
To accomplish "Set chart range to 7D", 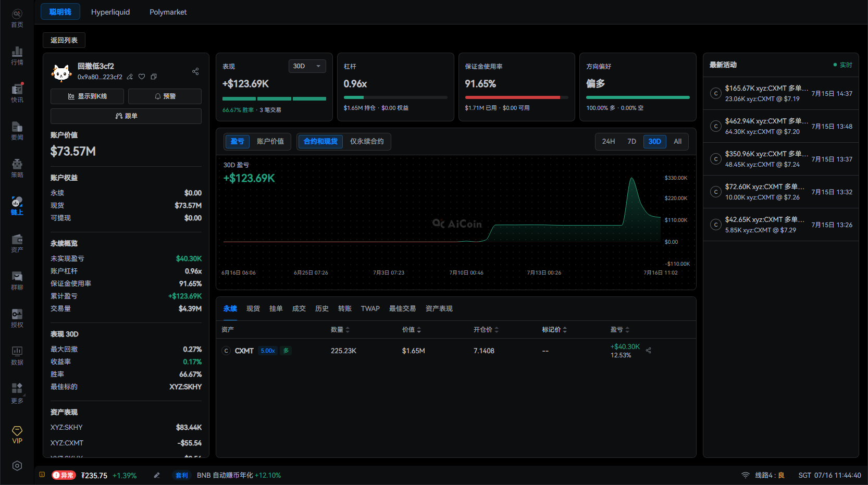I will 631,141.
